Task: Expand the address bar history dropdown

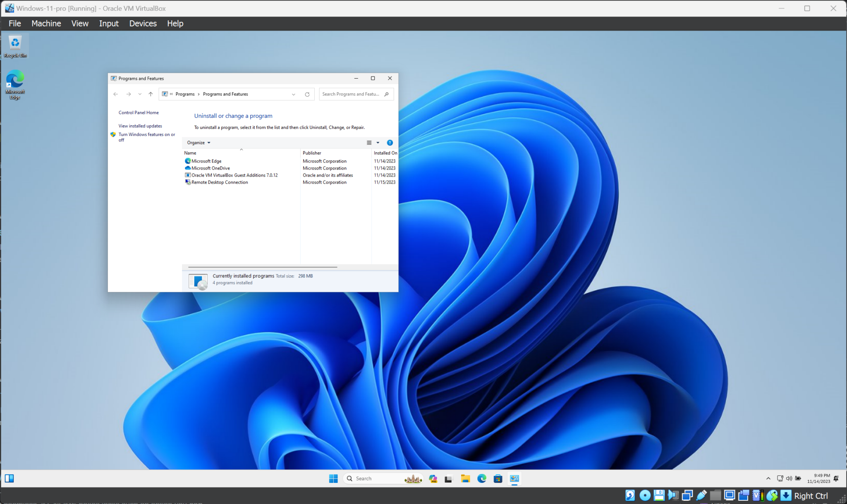Action: pyautogui.click(x=293, y=94)
